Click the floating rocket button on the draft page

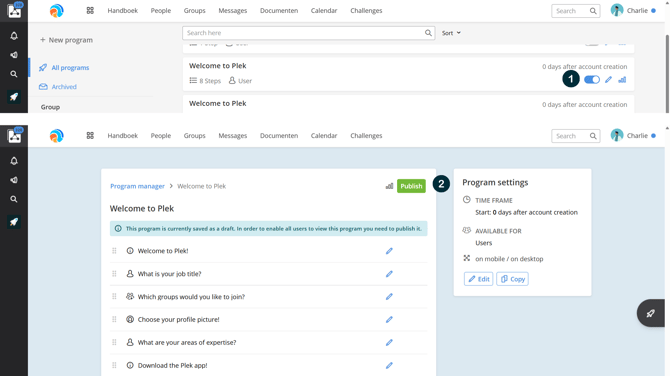(x=650, y=313)
